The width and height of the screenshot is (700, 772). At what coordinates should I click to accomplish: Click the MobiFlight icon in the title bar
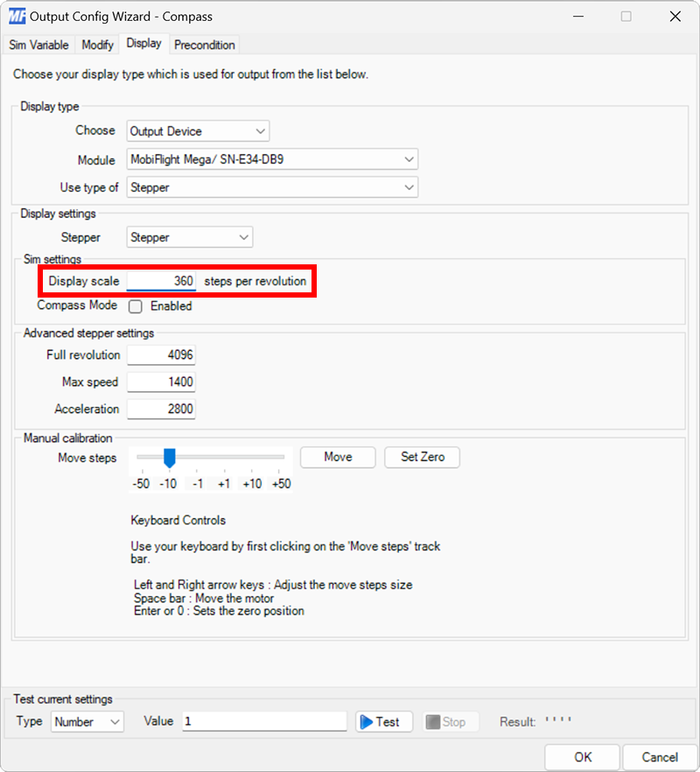(x=17, y=16)
